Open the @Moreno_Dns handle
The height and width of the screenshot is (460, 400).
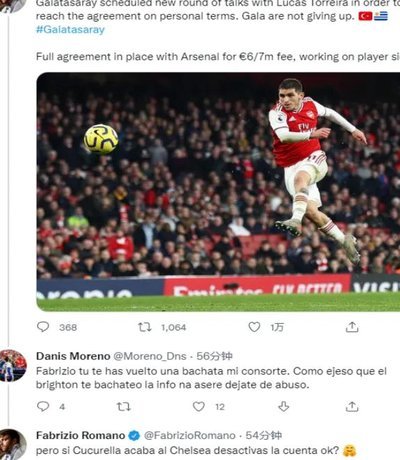click(x=150, y=356)
